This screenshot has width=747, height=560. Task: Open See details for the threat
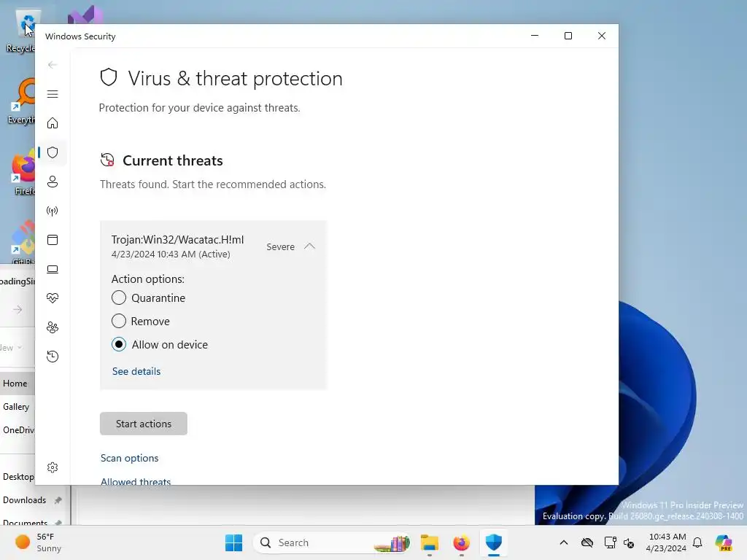point(136,371)
